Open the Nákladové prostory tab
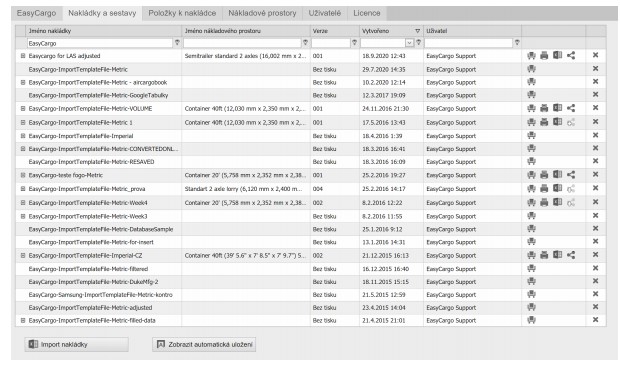This screenshot has width=620, height=368. pos(262,13)
